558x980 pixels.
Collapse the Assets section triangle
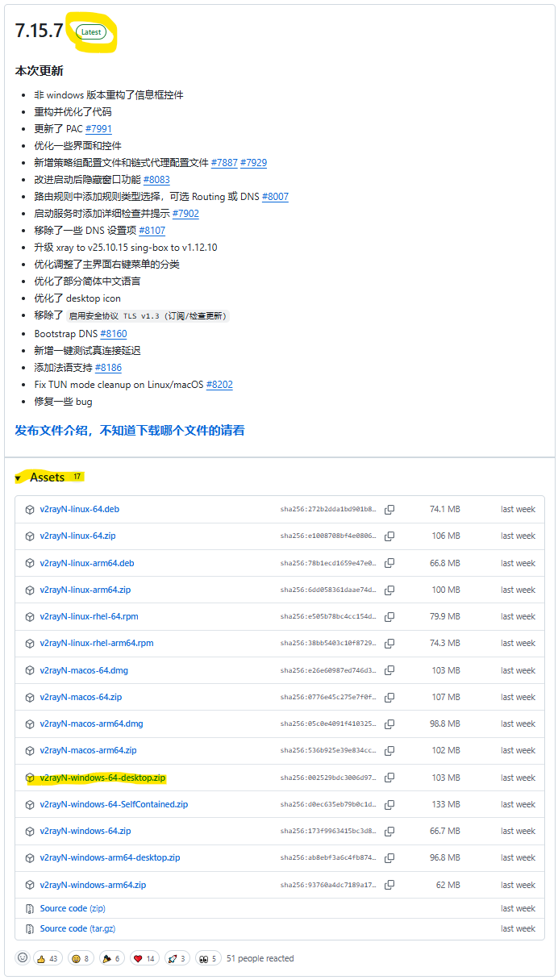[18, 478]
